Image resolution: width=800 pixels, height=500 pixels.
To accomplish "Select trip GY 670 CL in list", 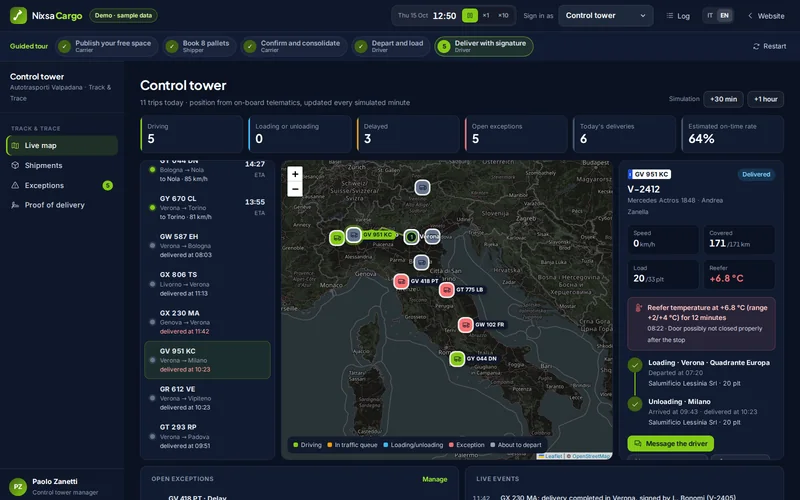I will 207,208.
